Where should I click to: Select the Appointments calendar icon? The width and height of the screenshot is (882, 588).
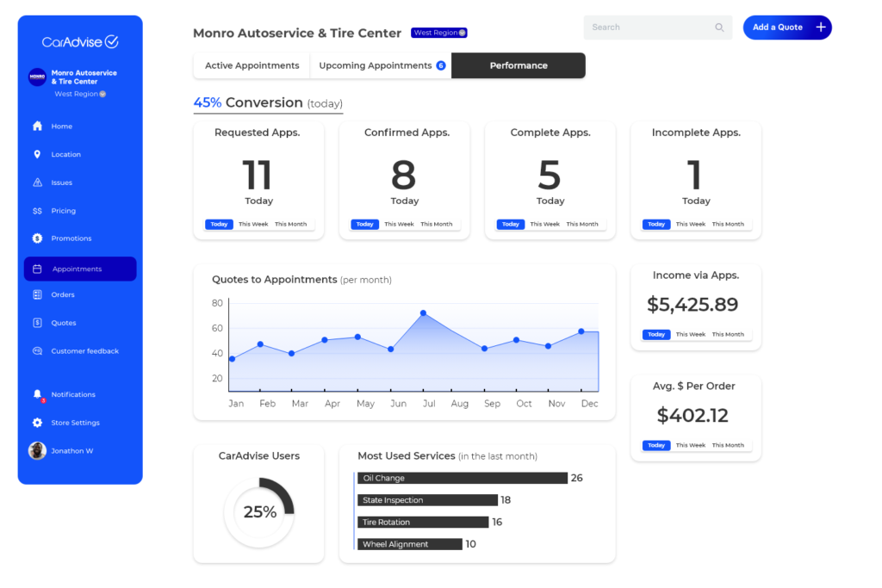pyautogui.click(x=37, y=269)
